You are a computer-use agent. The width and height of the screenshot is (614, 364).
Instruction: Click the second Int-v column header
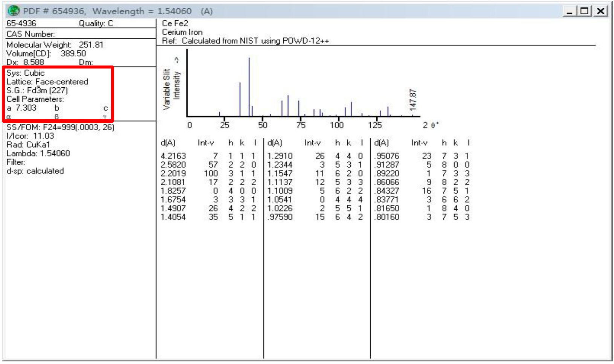click(x=312, y=143)
